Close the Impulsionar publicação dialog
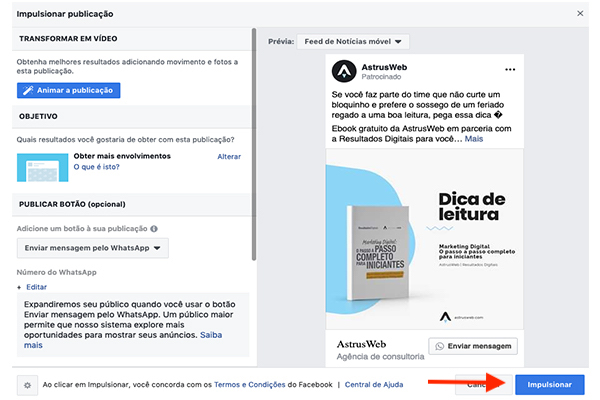Viewport: 600px width, 400px height. [x=580, y=13]
